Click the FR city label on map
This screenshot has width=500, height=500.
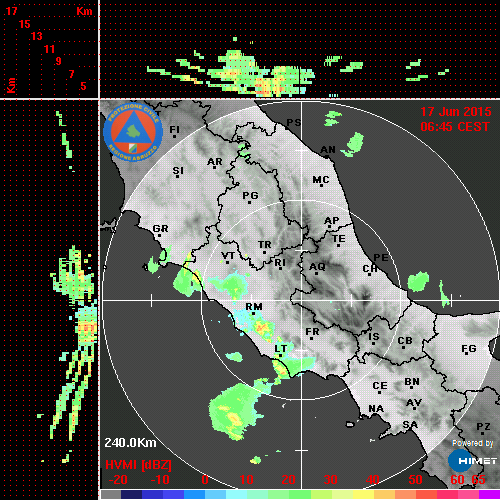(x=312, y=331)
